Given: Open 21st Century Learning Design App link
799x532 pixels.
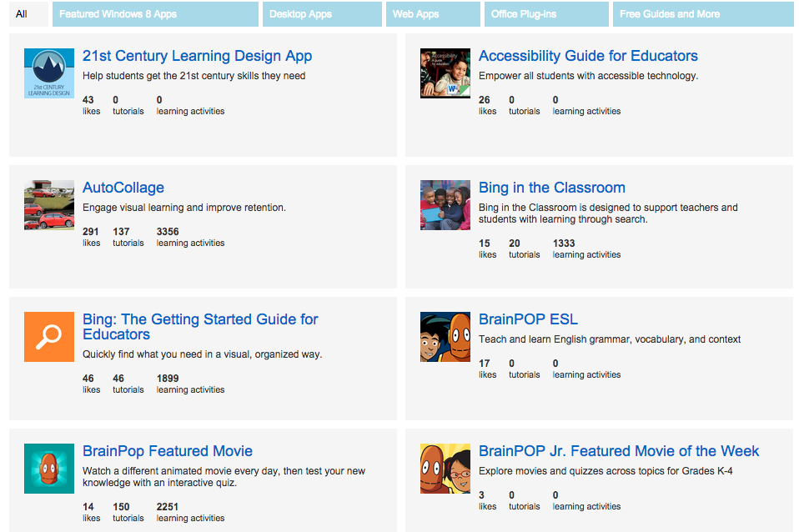Looking at the screenshot, I should click(x=197, y=56).
